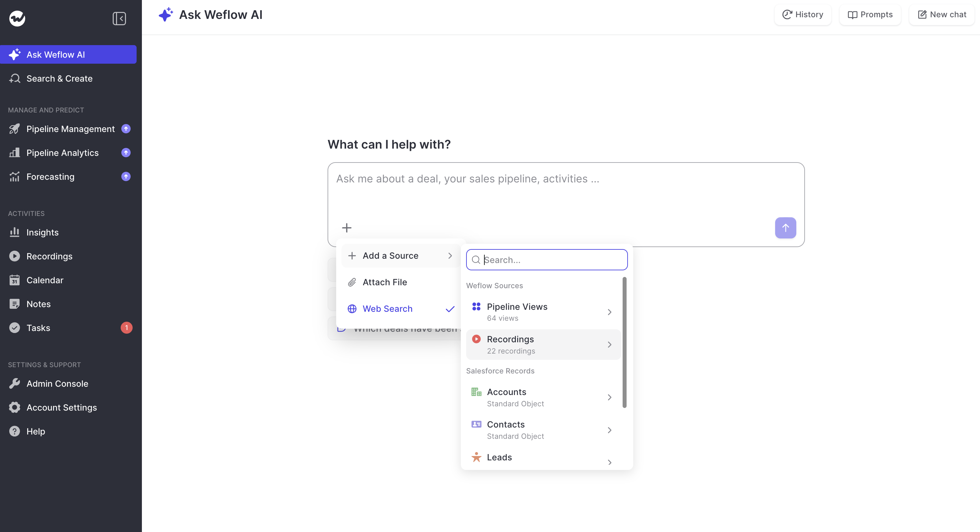This screenshot has height=532, width=980.
Task: Click the magnifier icon in source search
Action: tap(476, 260)
